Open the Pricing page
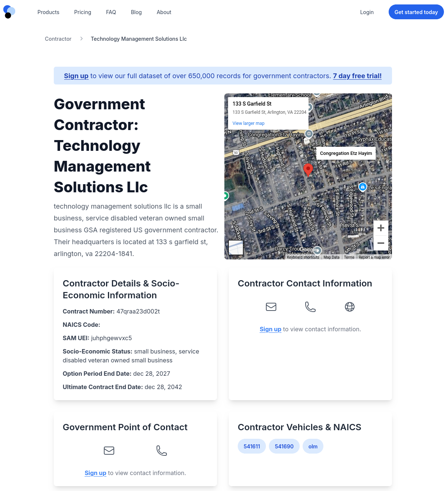The height and width of the screenshot is (491, 448). tap(83, 12)
